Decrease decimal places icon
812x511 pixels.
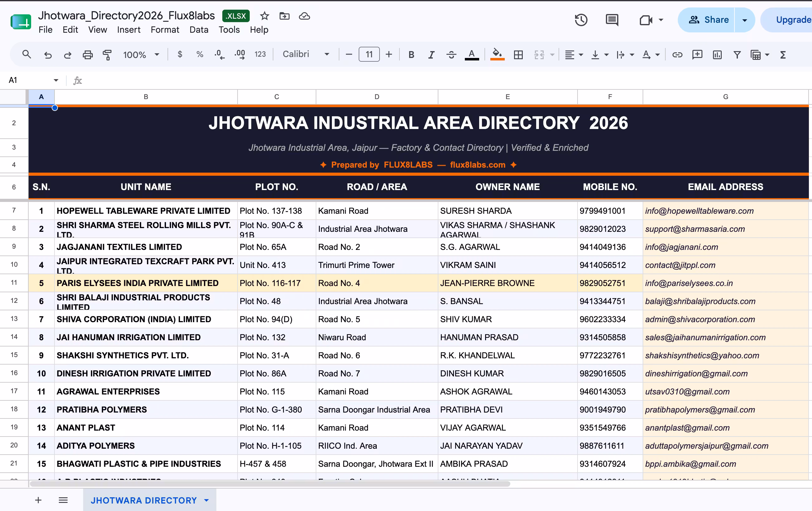(x=220, y=54)
